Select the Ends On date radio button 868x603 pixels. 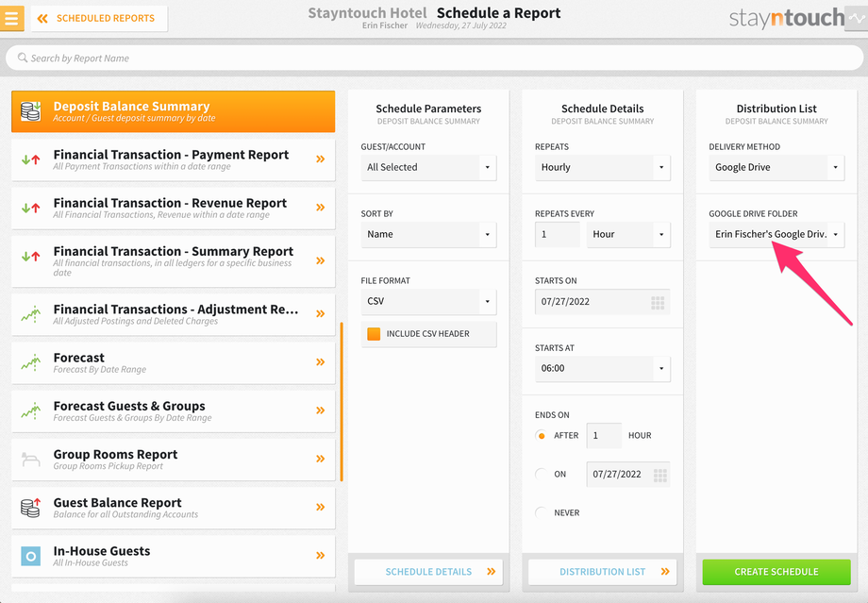[542, 475]
